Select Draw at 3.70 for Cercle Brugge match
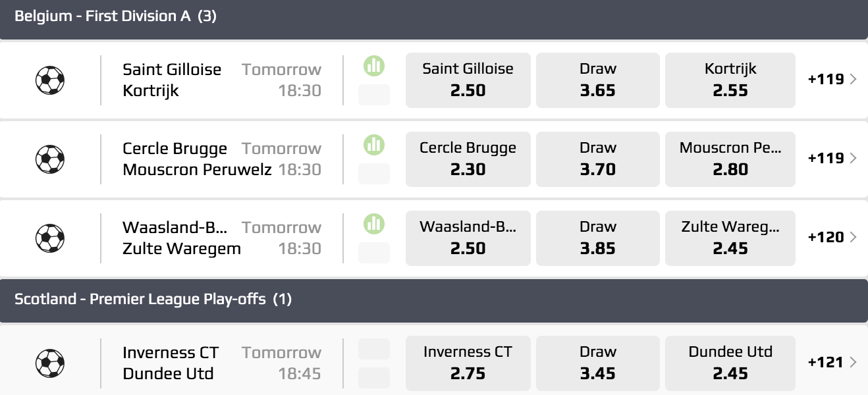Viewport: 868px width, 395px height. [598, 159]
